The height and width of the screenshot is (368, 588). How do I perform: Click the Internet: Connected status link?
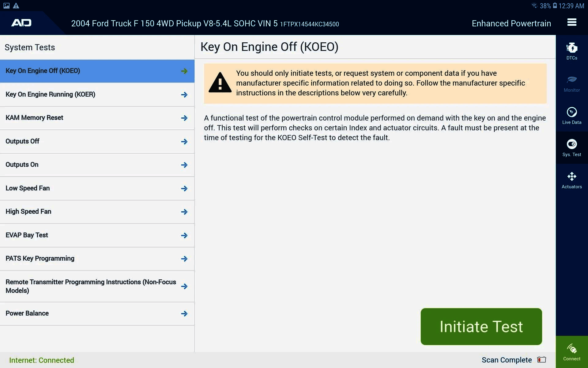tap(42, 360)
